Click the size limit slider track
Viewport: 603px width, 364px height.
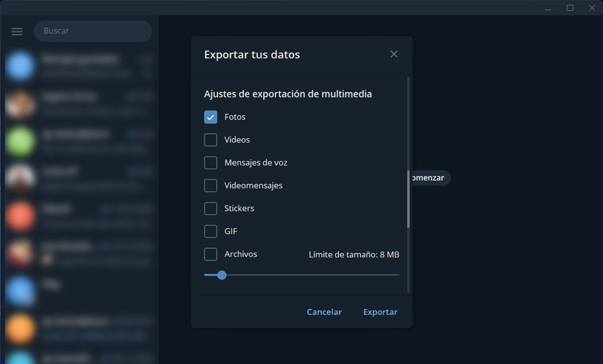[x=301, y=275]
